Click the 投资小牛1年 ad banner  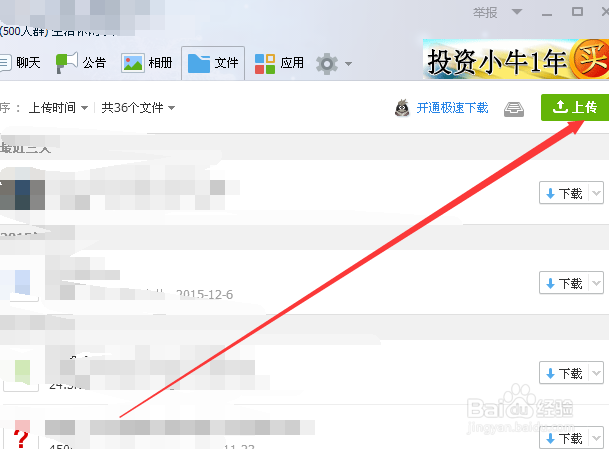click(x=516, y=59)
